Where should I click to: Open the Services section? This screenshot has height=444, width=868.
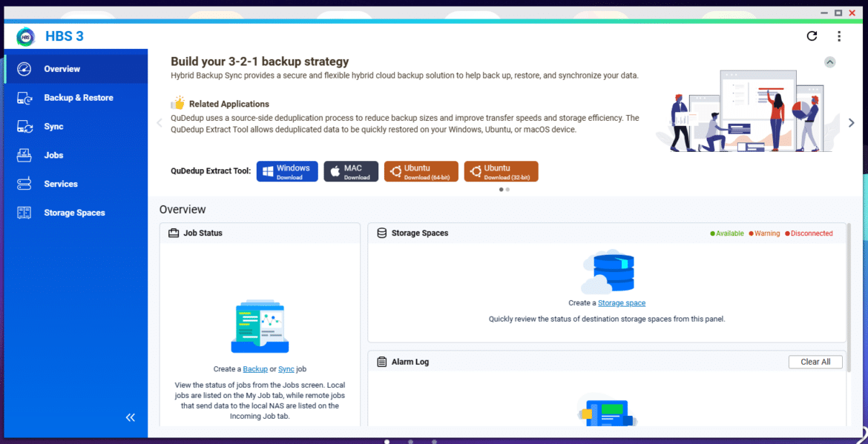click(x=76, y=184)
